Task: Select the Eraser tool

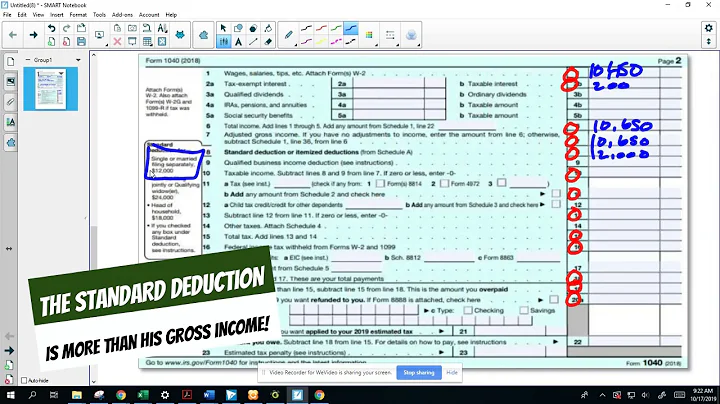Action: click(268, 42)
